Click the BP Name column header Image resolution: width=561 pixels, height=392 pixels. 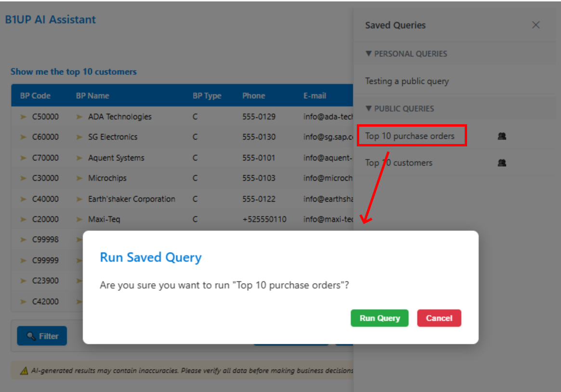tap(92, 95)
